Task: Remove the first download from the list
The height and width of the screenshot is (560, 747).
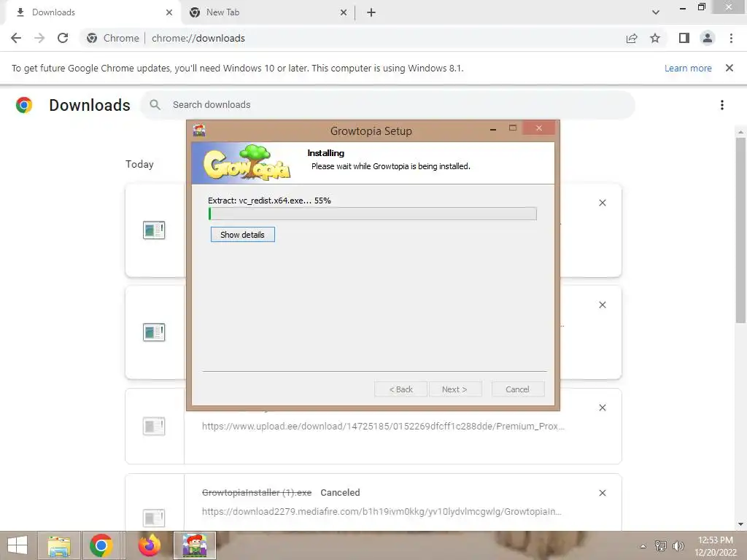Action: [602, 203]
